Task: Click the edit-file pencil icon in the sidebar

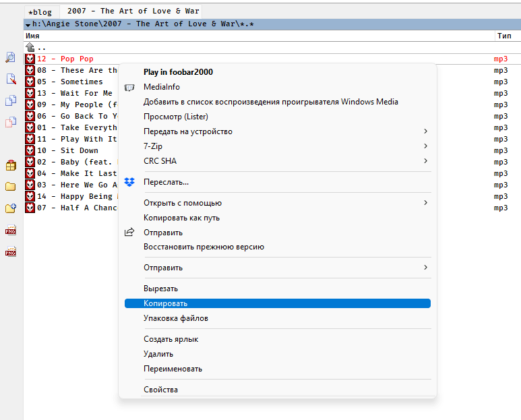Action: pyautogui.click(x=11, y=79)
